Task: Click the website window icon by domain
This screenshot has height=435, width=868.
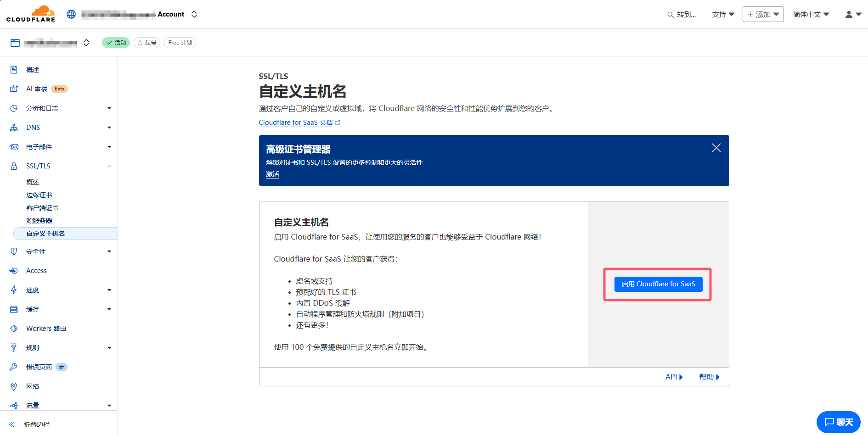Action: click(x=15, y=43)
